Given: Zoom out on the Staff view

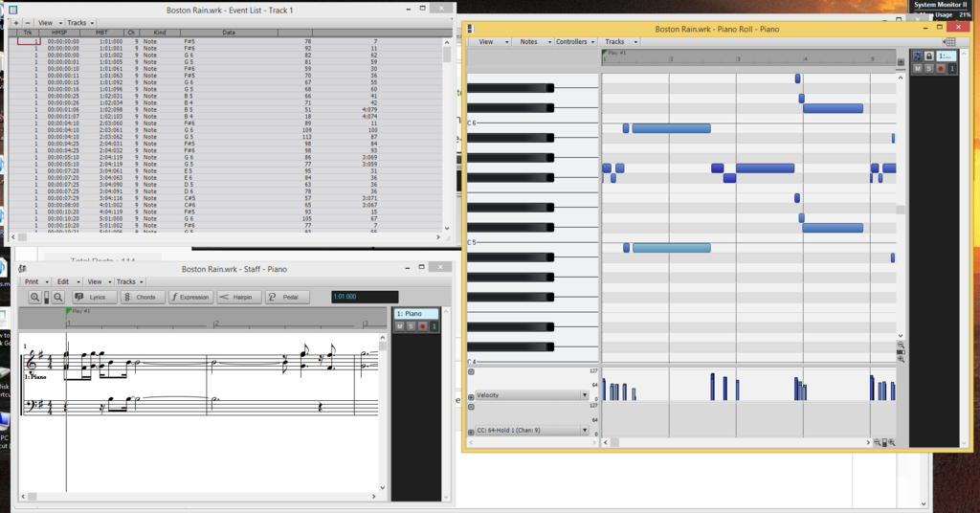Looking at the screenshot, I should (x=58, y=298).
